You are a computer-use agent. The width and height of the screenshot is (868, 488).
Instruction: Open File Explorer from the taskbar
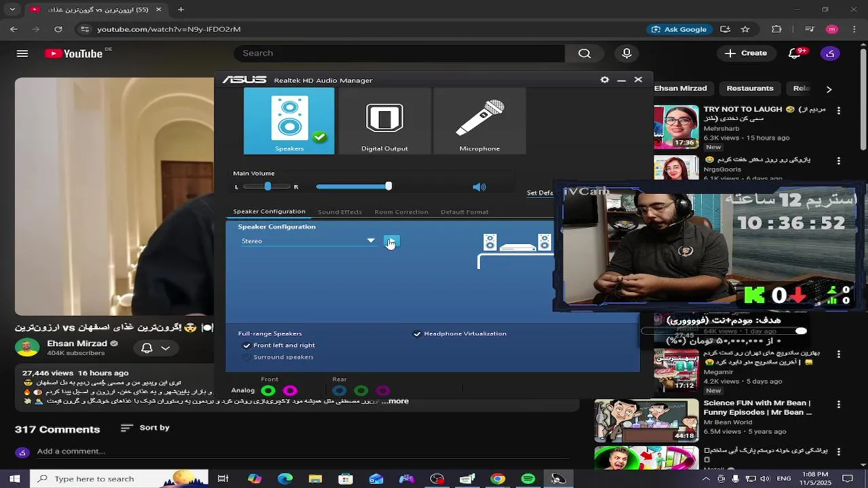pos(315,479)
